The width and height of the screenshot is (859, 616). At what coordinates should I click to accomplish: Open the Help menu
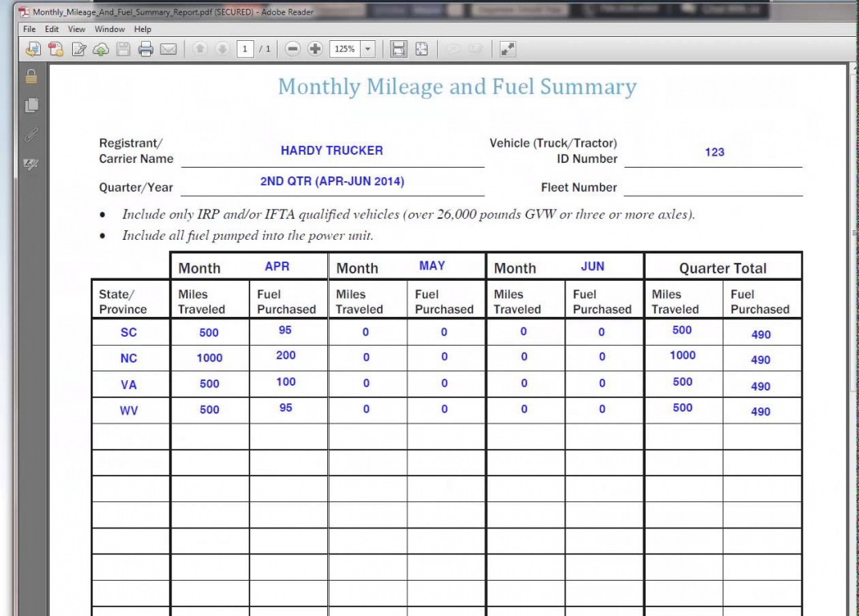tap(143, 30)
